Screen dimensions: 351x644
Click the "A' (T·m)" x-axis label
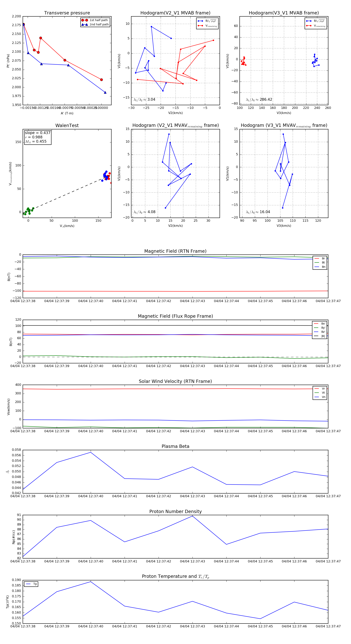[x=67, y=113]
